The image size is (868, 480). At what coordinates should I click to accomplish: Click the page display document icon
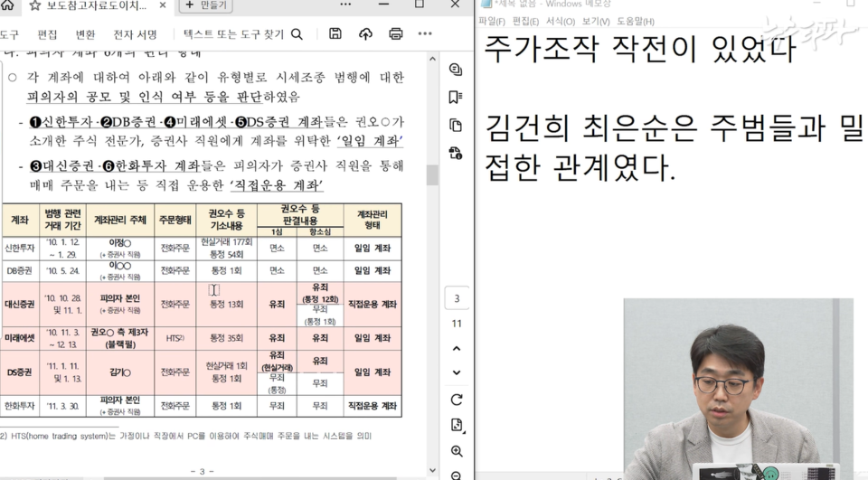coord(457,425)
